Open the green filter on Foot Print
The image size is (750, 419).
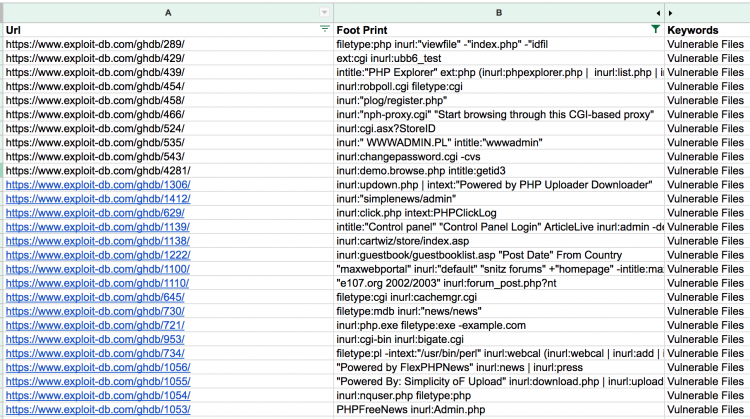pos(656,30)
